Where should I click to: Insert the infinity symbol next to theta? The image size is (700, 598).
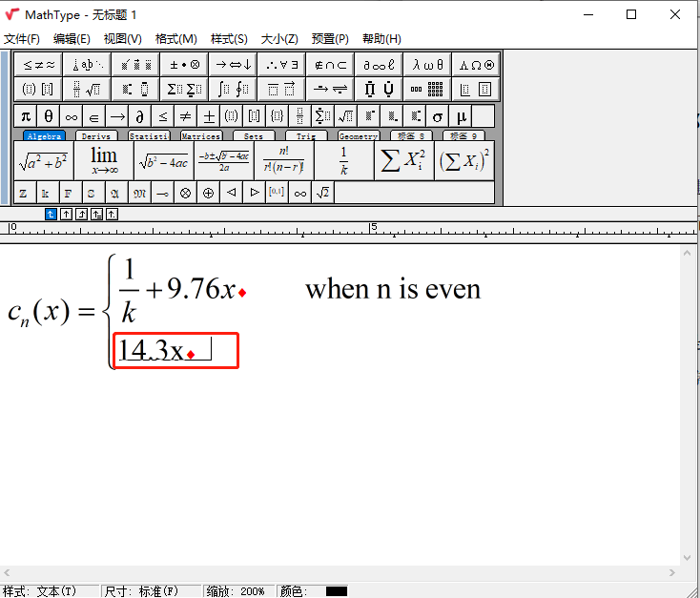[72, 116]
